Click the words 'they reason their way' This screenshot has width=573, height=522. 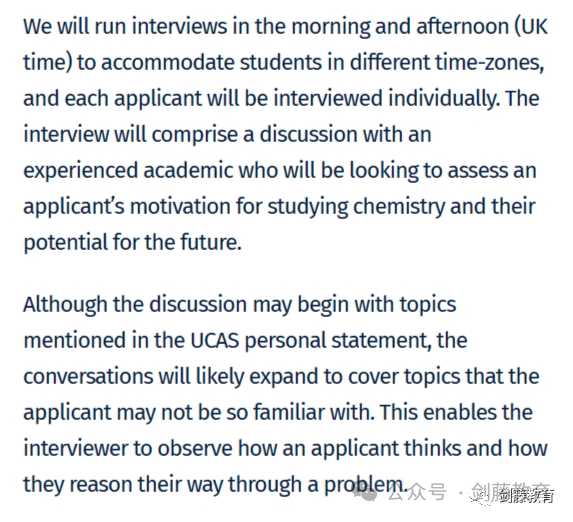pos(123,485)
